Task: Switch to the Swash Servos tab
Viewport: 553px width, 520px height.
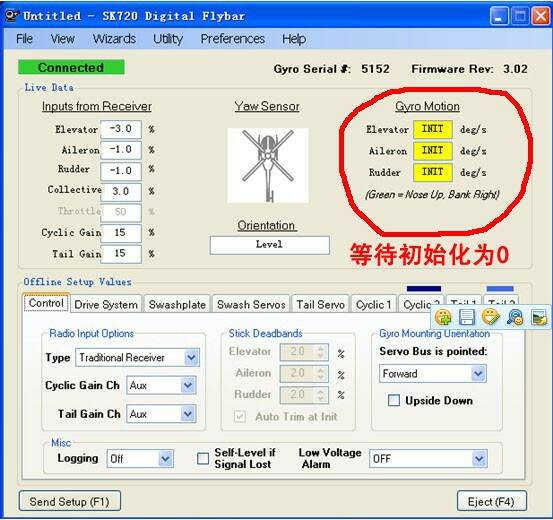Action: pyautogui.click(x=251, y=304)
